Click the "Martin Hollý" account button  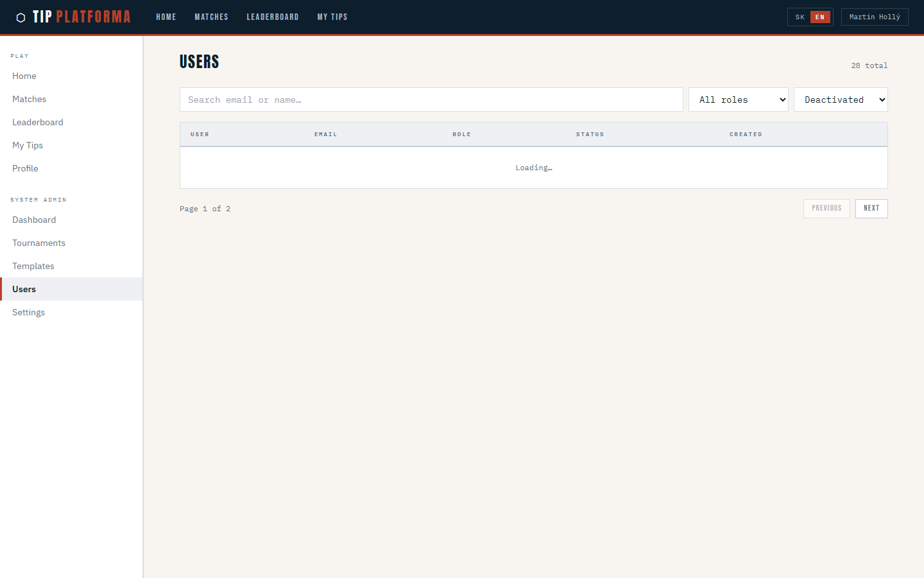point(875,17)
